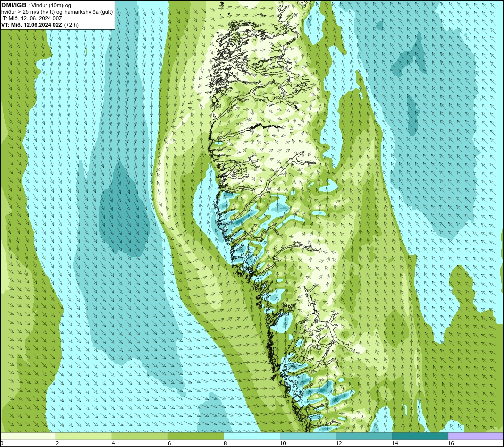Click the "DMI/IGB : Vindur (10m) og" title line
504x447 pixels.
(36, 5)
